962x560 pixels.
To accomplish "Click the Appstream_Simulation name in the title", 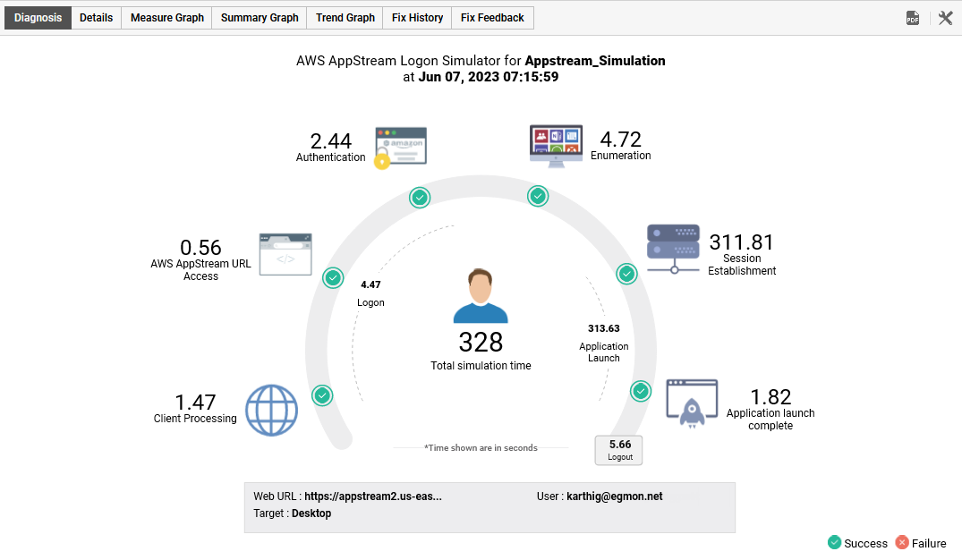I will pos(595,61).
